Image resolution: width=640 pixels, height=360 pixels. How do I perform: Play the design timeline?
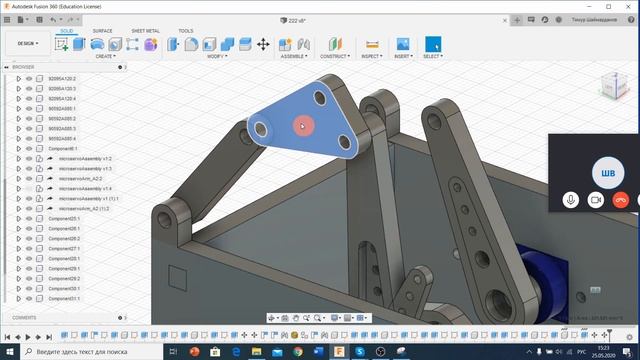28,337
